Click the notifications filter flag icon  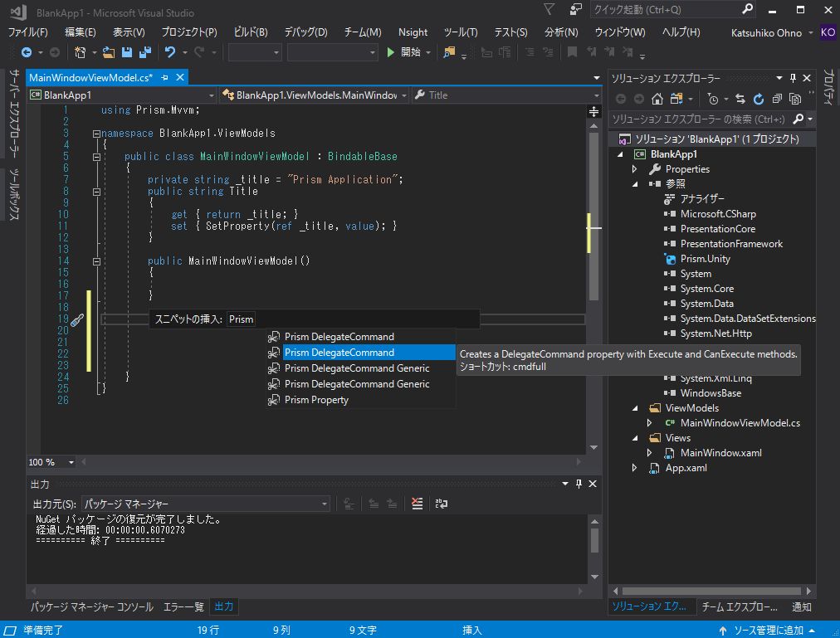coord(549,10)
